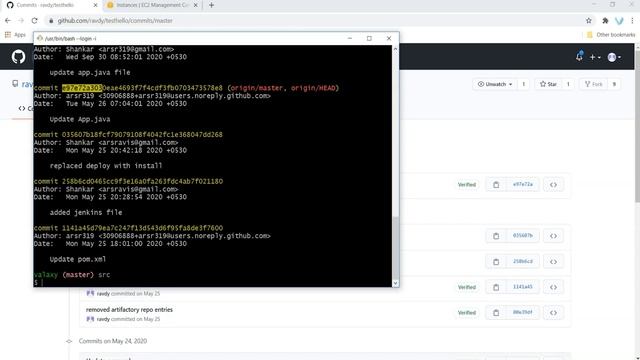Click the Unwatch button
640x360 pixels.
[x=495, y=84]
